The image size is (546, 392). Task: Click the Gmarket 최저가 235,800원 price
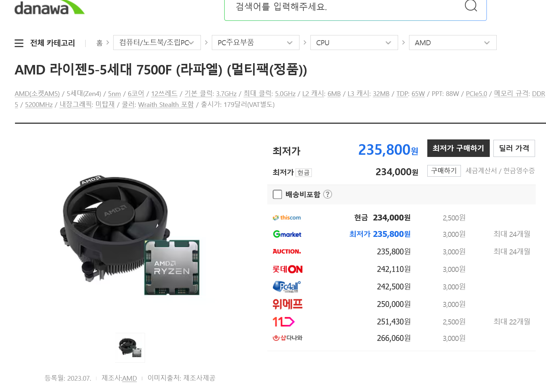click(x=380, y=234)
